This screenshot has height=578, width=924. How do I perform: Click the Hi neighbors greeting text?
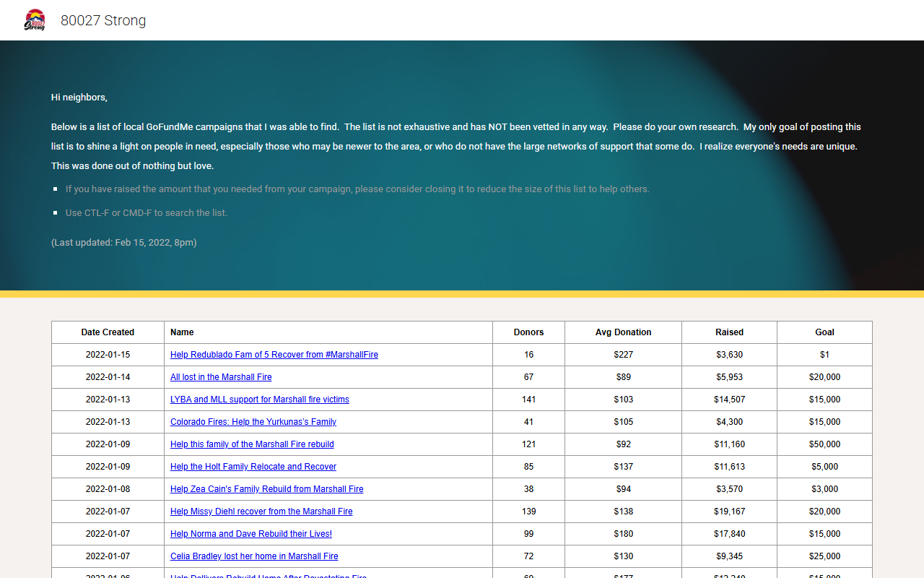pyautogui.click(x=79, y=98)
